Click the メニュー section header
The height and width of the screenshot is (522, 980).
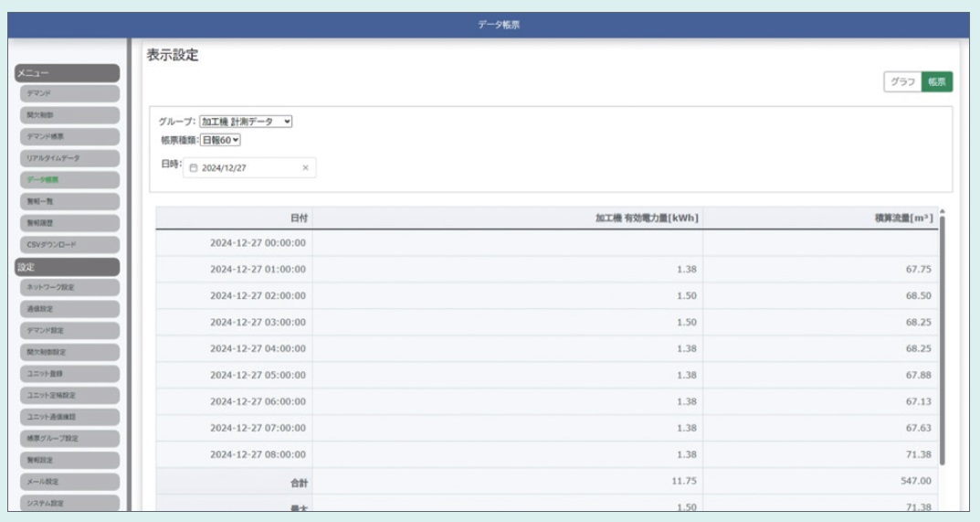pyautogui.click(x=67, y=73)
